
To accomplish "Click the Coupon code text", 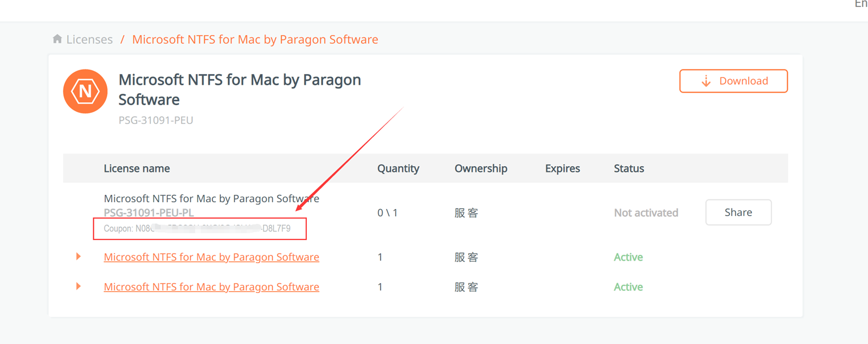I will click(198, 229).
